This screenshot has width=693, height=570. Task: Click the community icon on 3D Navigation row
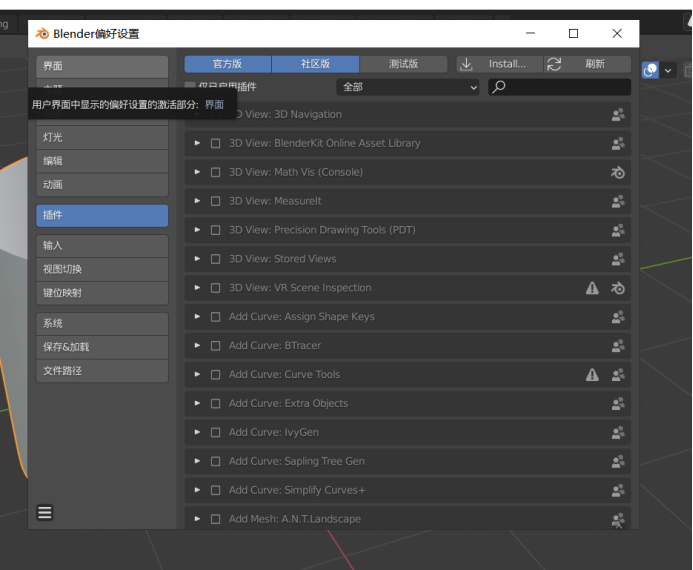pos(618,115)
